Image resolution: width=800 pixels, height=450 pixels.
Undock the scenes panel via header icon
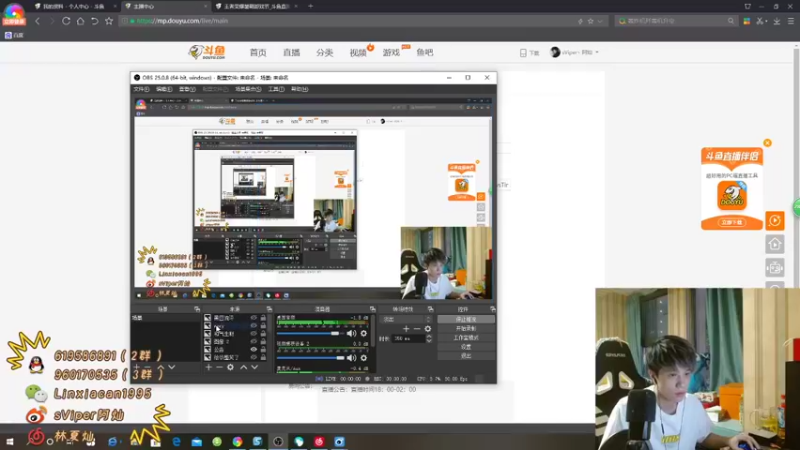click(197, 309)
